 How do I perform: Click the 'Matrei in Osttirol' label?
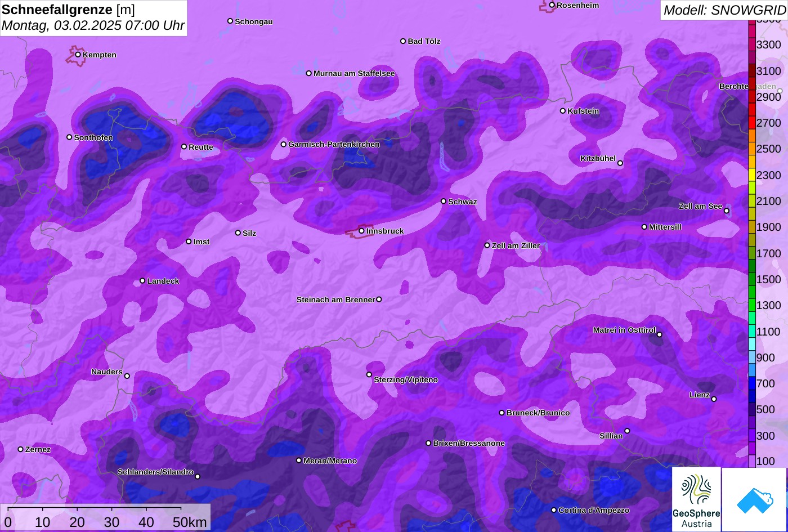click(624, 330)
